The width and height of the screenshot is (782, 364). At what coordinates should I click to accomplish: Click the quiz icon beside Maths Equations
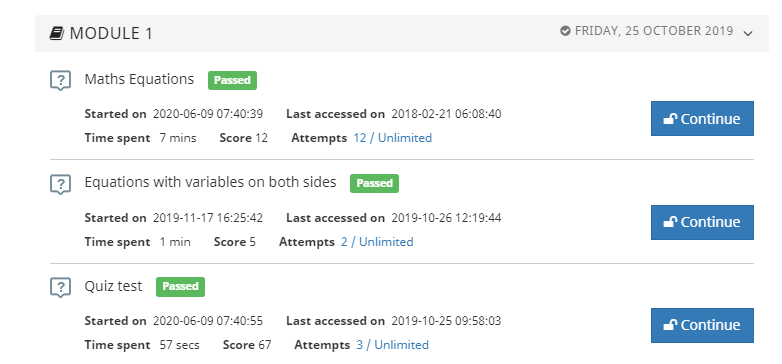60,80
